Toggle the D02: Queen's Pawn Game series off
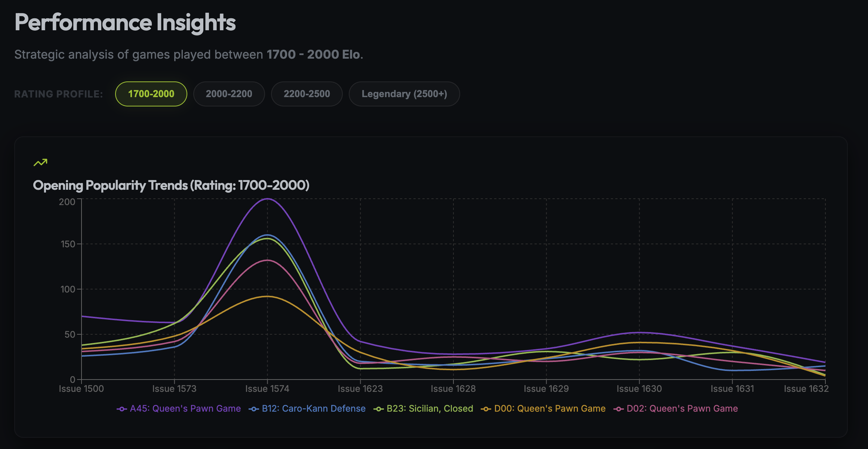The width and height of the screenshot is (868, 449). tap(682, 408)
